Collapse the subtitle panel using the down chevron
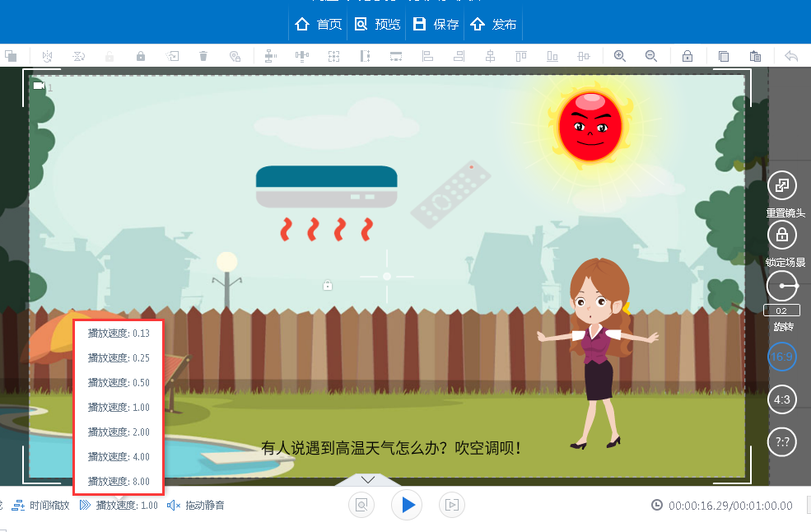811x532 pixels. click(x=367, y=479)
